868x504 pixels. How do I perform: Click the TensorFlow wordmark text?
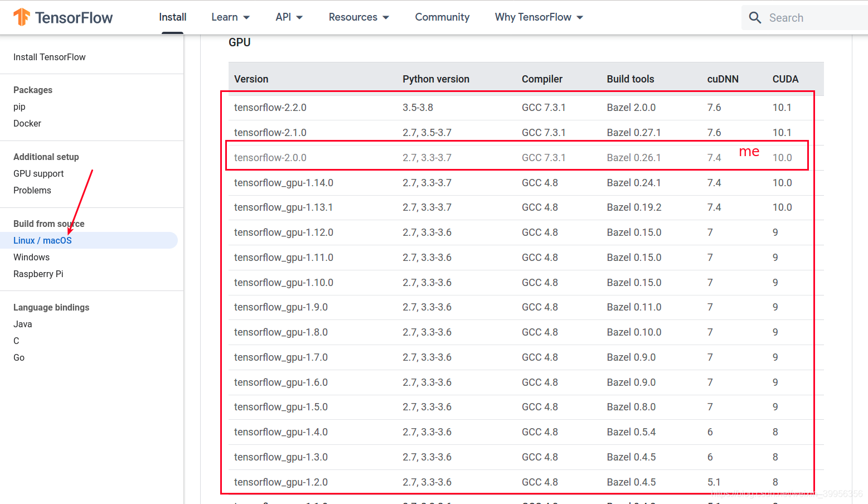click(74, 18)
